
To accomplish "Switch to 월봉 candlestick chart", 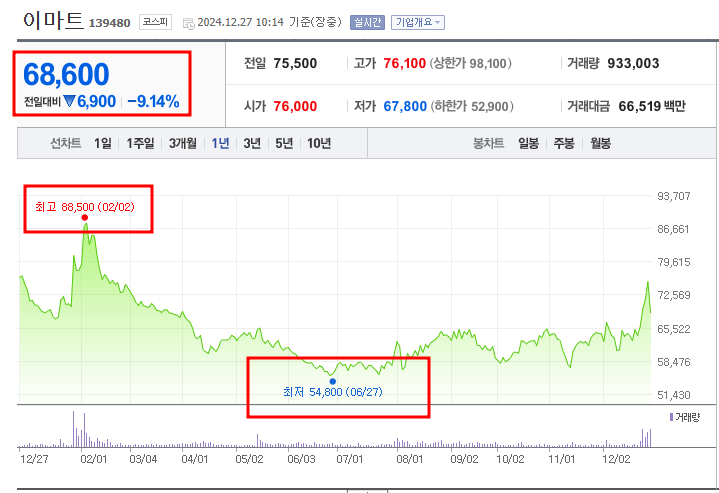I will 600,144.
